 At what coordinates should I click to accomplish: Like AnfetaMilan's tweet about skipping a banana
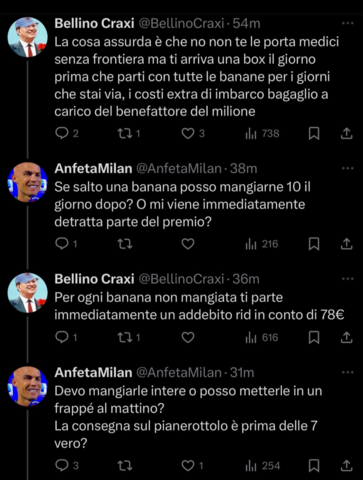pyautogui.click(x=188, y=244)
